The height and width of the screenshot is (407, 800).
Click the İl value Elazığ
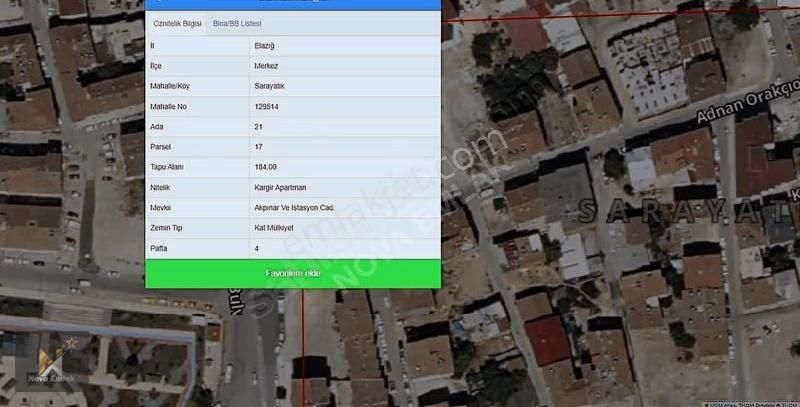pyautogui.click(x=264, y=46)
